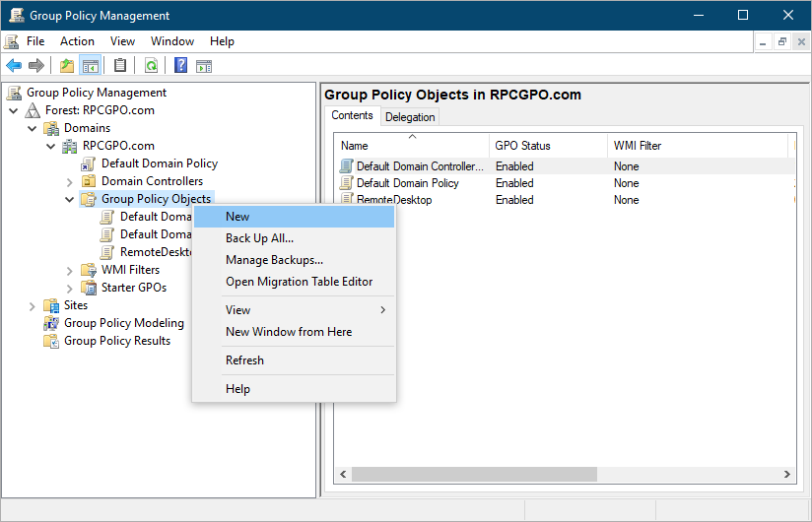Collapse the Forest: RPCGPO.com tree node
The height and width of the screenshot is (522, 812).
click(x=13, y=110)
